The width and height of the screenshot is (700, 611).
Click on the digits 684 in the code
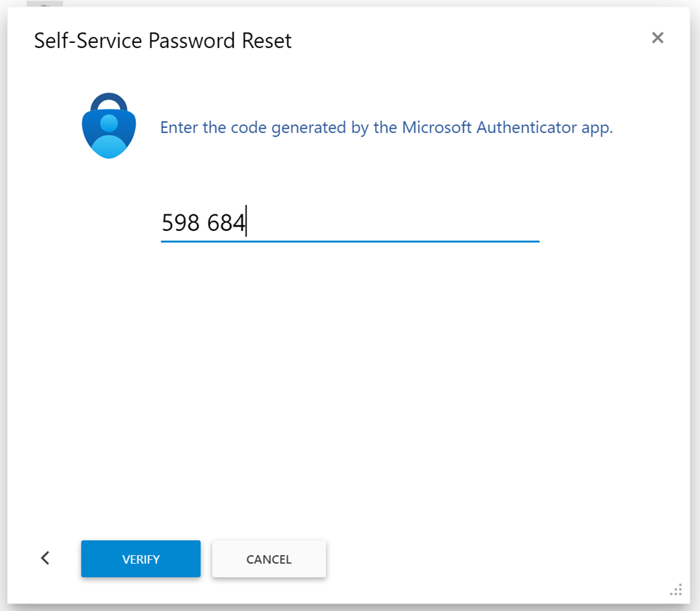[226, 222]
